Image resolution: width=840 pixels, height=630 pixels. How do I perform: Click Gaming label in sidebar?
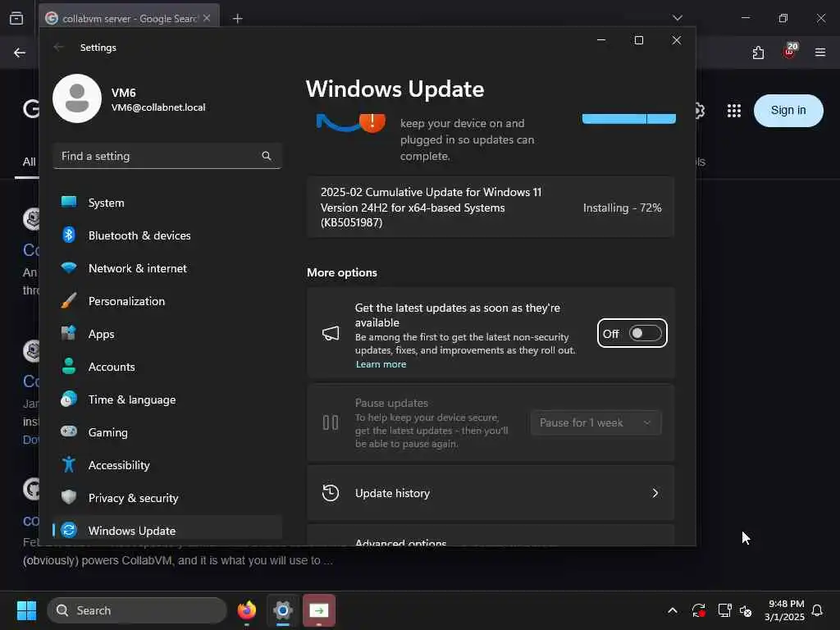tap(108, 431)
